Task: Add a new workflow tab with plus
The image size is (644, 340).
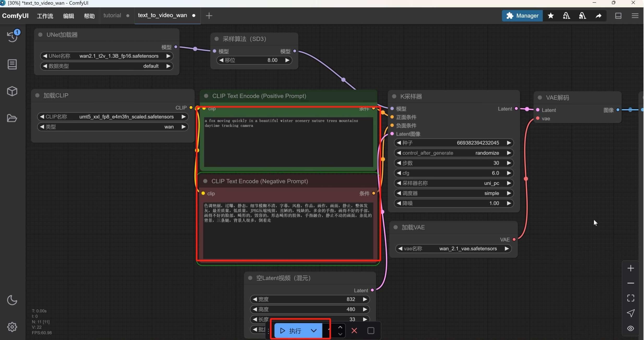Action: point(209,16)
